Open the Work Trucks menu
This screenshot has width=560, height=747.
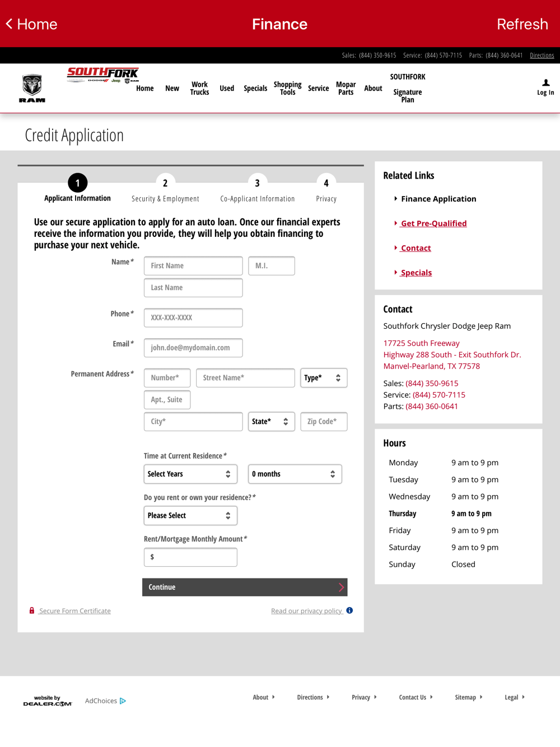coord(199,88)
